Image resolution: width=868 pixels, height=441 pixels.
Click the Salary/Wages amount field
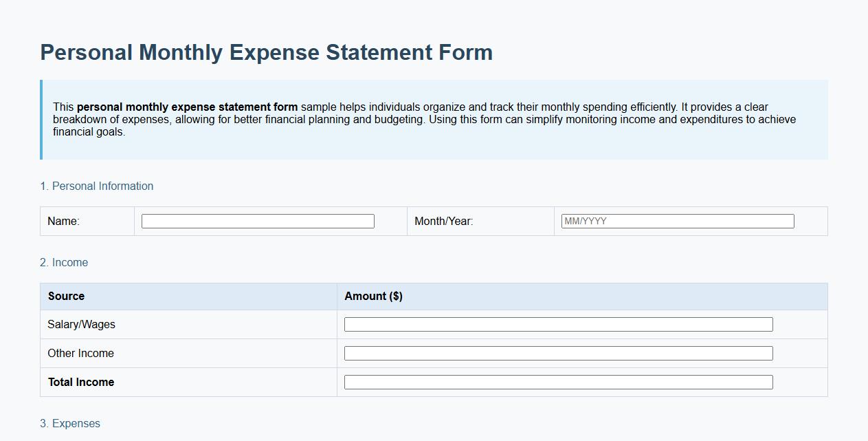click(x=559, y=324)
